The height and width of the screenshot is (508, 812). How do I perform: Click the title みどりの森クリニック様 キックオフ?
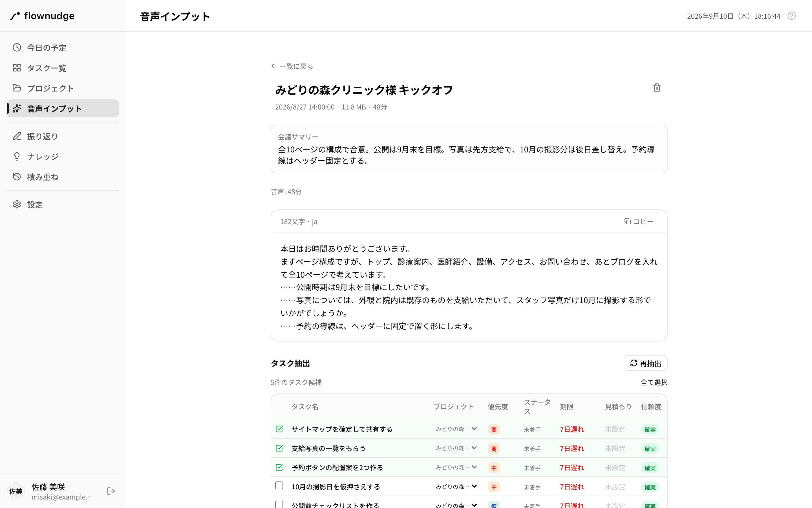click(364, 90)
